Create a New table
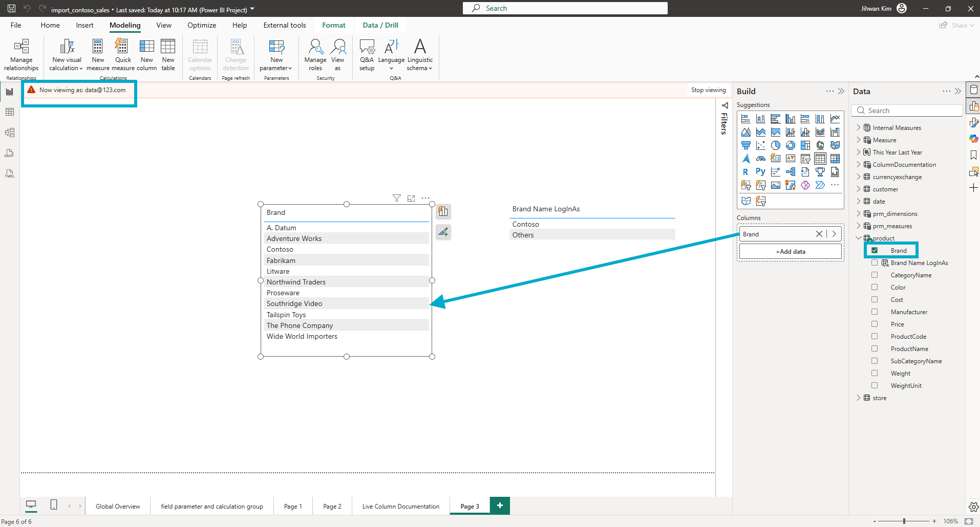980x527 pixels. point(168,55)
